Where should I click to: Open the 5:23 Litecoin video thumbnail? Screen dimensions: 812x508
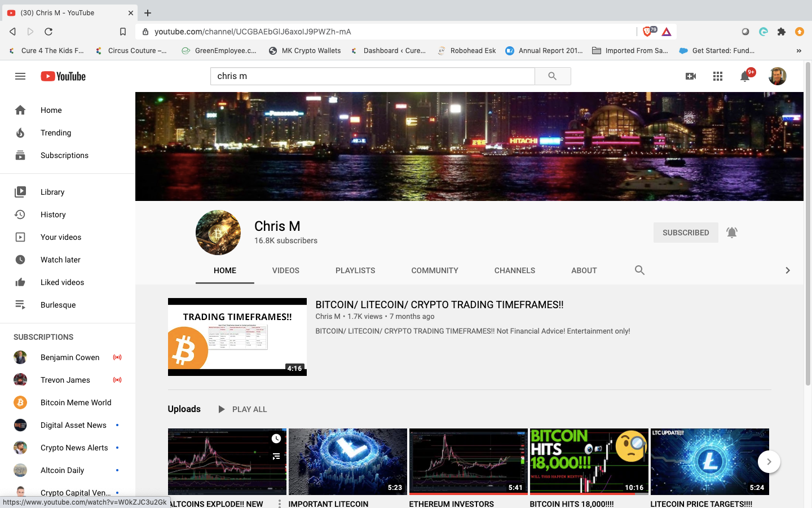coord(348,462)
